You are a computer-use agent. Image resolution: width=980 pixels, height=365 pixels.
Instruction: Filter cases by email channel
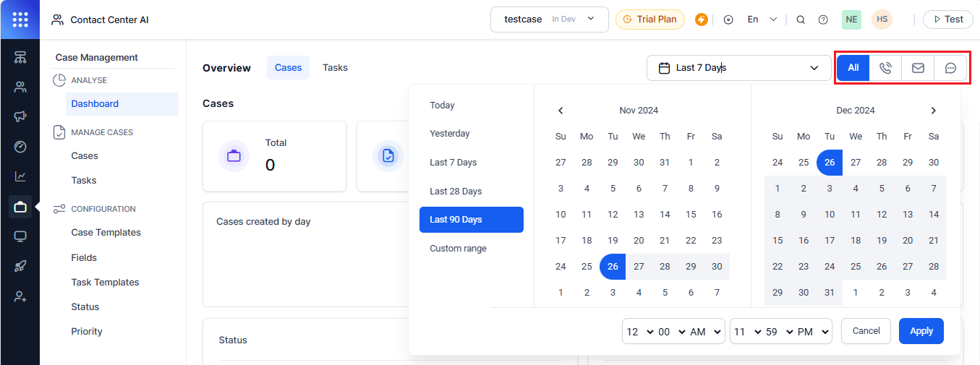918,68
